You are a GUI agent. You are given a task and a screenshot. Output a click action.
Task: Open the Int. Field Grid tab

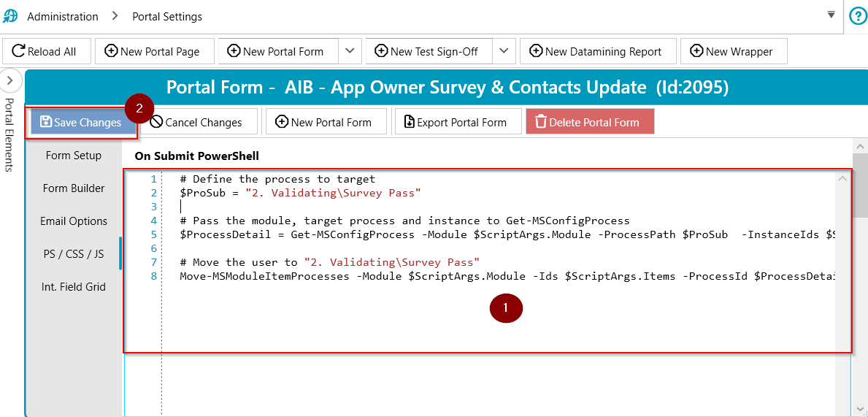point(74,287)
